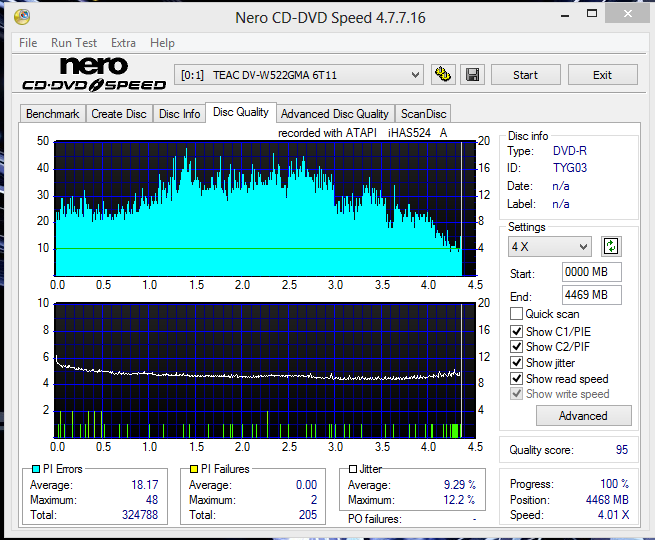
Task: Open the Help menu
Action: [x=162, y=43]
